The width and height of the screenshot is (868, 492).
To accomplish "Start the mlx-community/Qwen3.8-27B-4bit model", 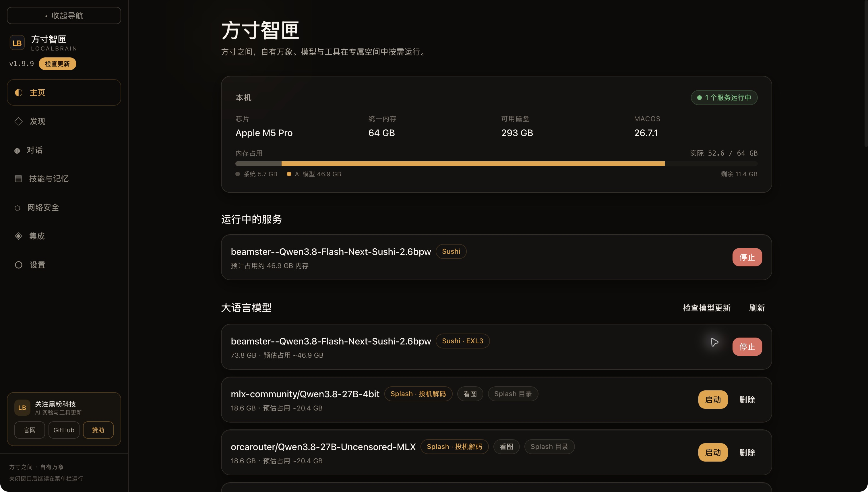I will coord(713,400).
